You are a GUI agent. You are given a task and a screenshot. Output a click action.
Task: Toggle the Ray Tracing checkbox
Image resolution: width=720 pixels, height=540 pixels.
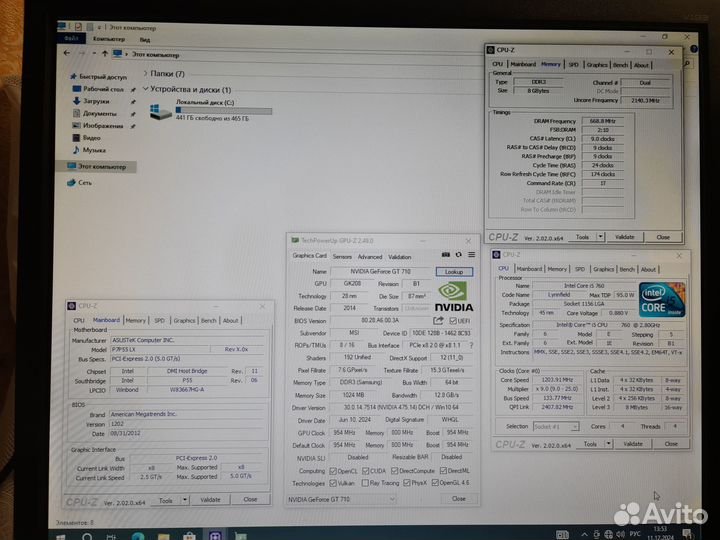click(365, 483)
